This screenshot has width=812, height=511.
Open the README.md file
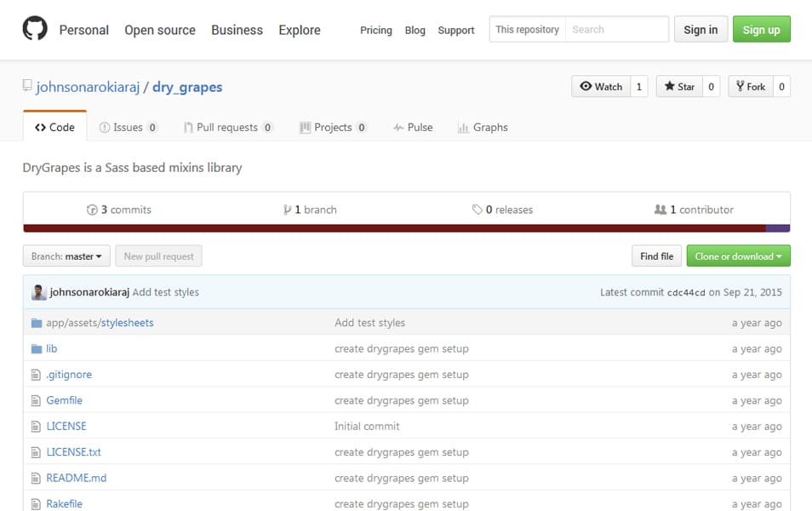tap(76, 478)
